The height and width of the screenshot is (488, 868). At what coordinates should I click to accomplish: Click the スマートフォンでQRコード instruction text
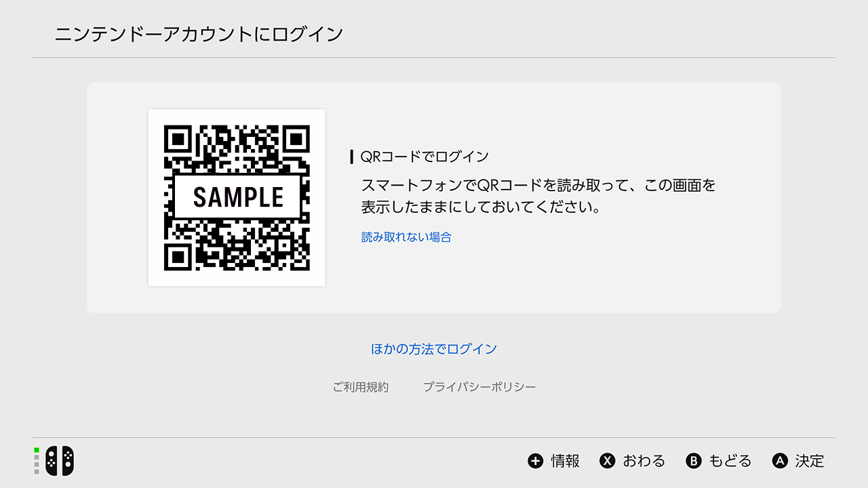click(x=538, y=195)
